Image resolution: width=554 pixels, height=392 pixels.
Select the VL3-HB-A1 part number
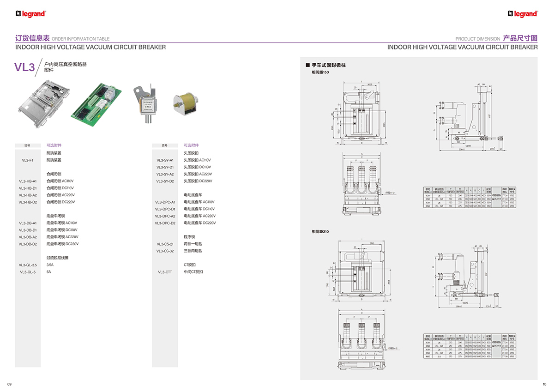point(28,181)
